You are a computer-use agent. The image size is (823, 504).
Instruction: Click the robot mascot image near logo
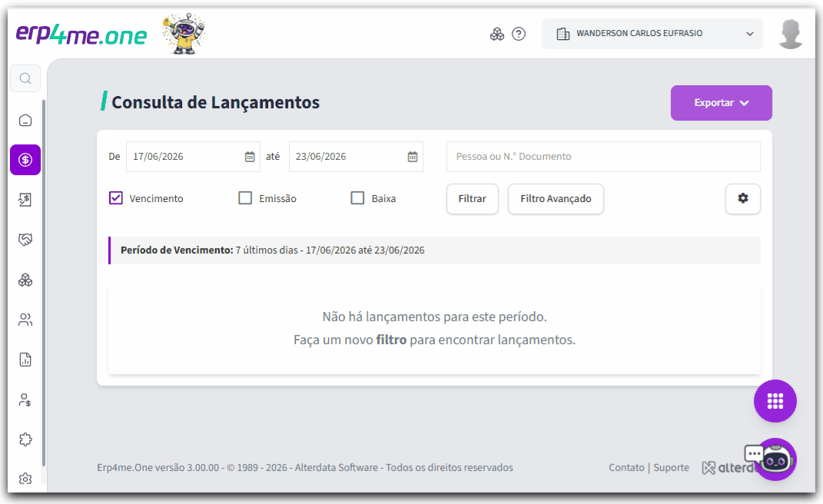coord(184,34)
